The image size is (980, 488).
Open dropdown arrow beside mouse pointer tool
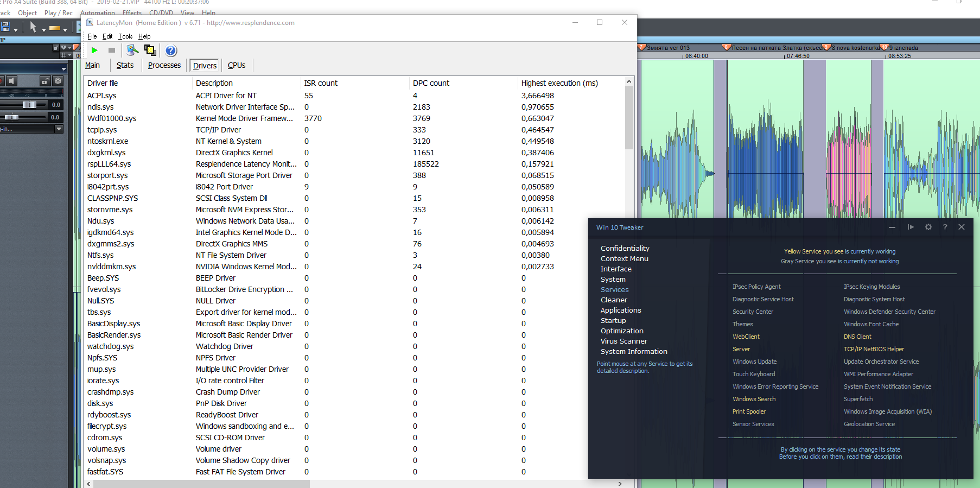(43, 29)
